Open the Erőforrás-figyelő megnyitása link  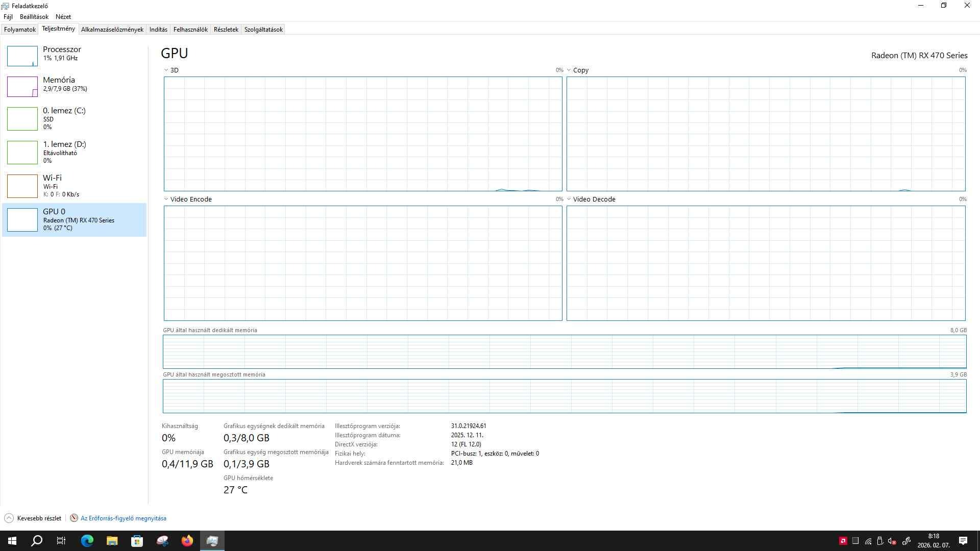[x=123, y=518]
